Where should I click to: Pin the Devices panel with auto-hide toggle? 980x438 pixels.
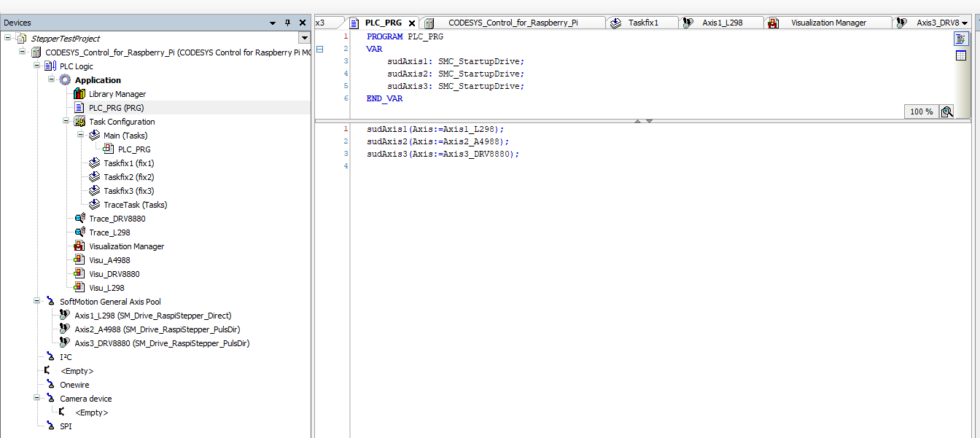pyautogui.click(x=287, y=23)
